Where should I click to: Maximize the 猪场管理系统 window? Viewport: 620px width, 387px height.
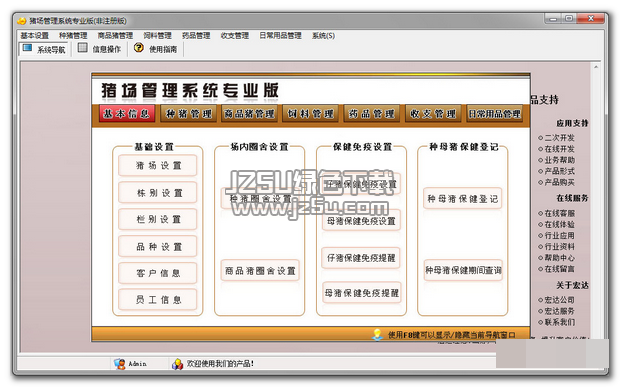click(569, 18)
